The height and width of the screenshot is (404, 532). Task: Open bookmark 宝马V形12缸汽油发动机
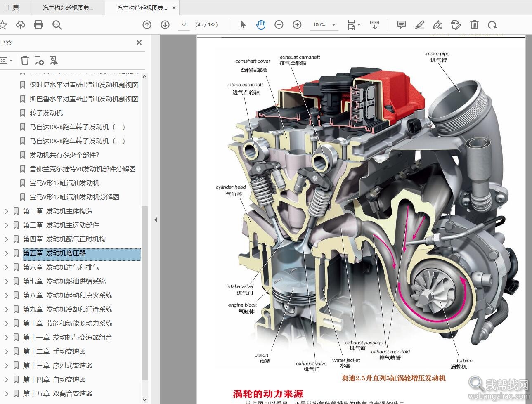pyautogui.click(x=64, y=183)
